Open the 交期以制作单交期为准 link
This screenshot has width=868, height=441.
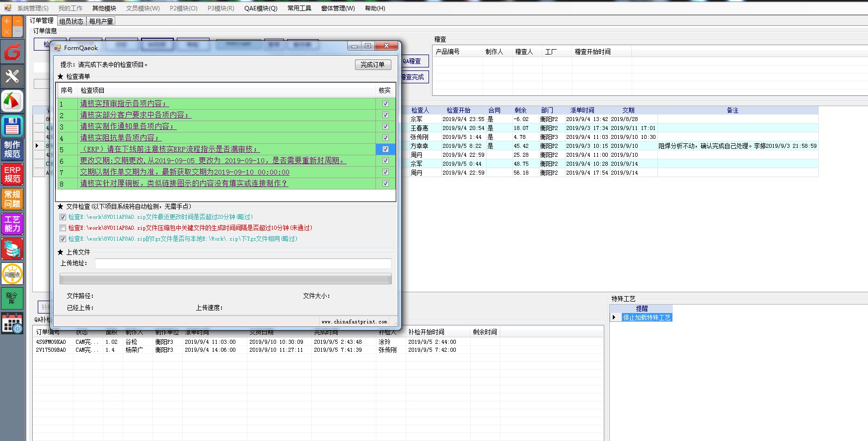(185, 172)
